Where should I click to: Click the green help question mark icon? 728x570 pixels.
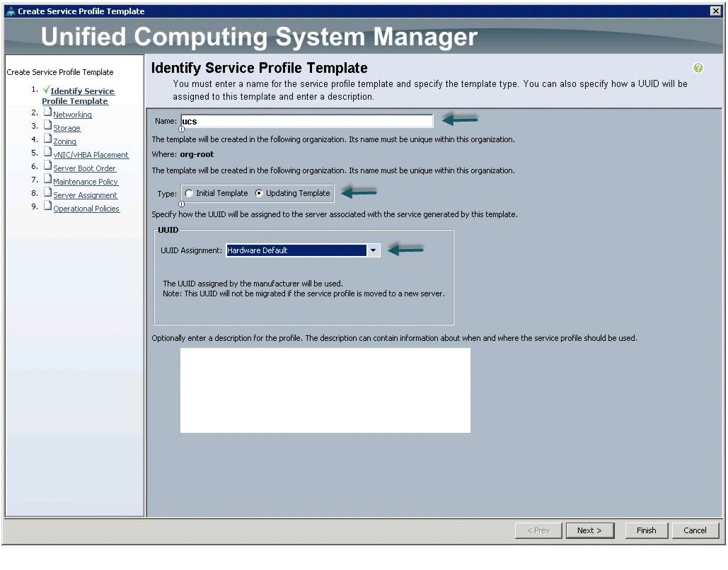698,68
